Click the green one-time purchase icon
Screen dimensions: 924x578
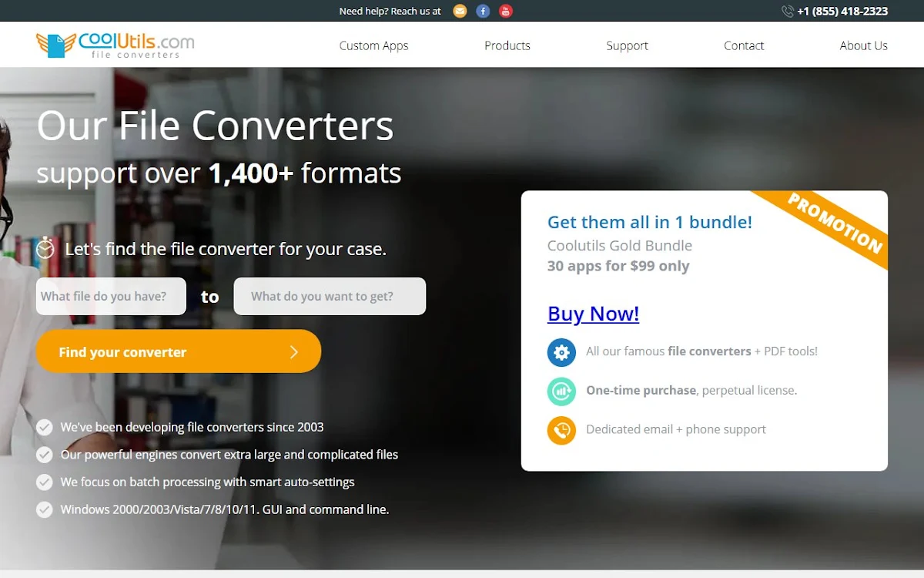pos(561,391)
